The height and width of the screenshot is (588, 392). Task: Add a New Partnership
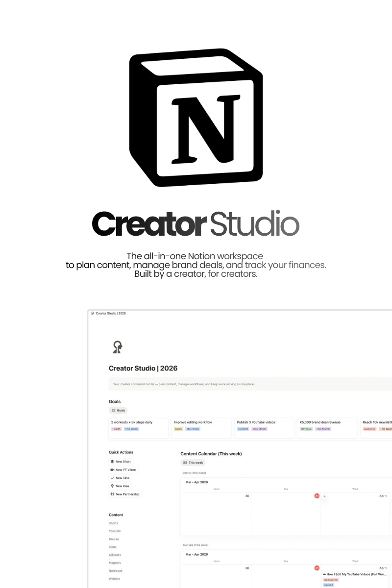(x=125, y=494)
